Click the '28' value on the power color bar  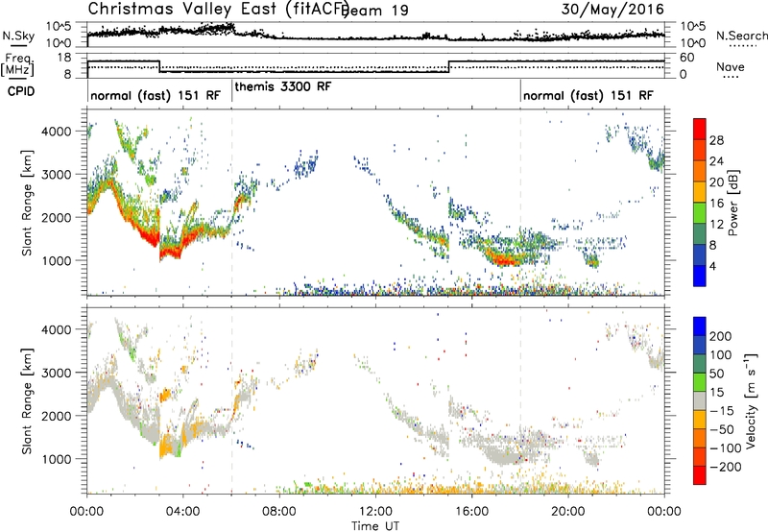click(x=716, y=140)
